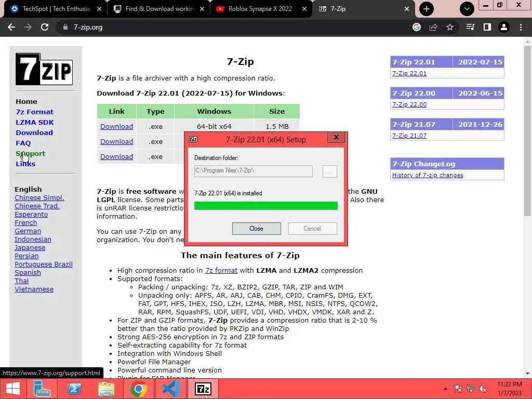Click the network tray icon
The image size is (532, 399).
471,389
